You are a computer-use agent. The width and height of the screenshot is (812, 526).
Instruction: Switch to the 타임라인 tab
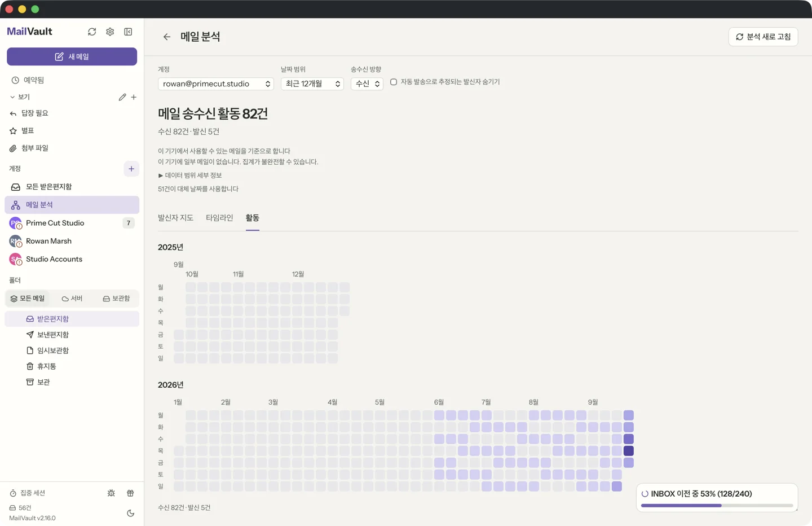tap(219, 218)
